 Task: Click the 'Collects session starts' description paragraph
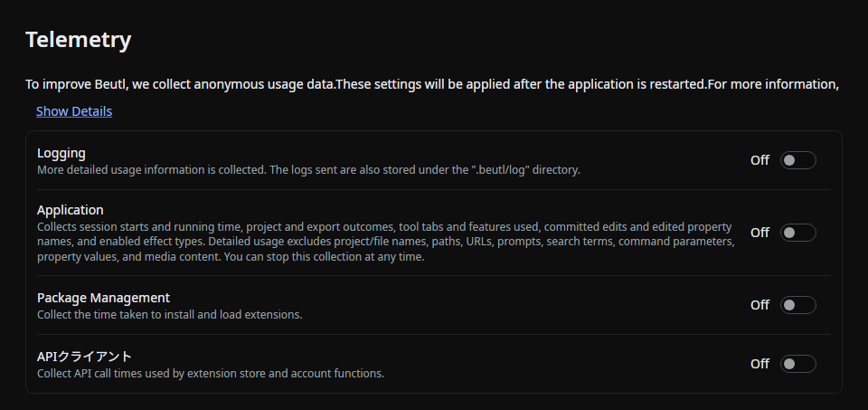click(x=386, y=242)
